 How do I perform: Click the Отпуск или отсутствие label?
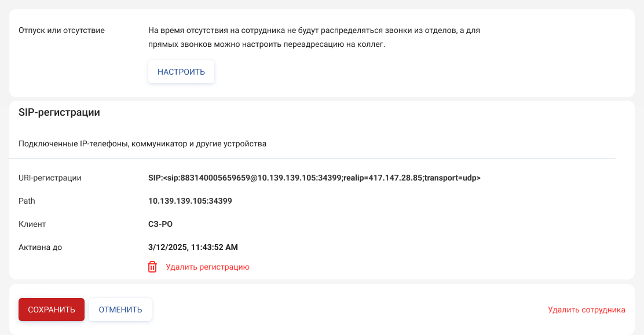[61, 31]
